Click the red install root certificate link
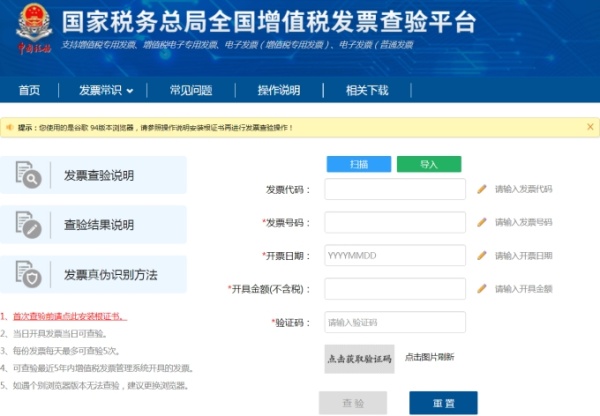 coord(70,316)
